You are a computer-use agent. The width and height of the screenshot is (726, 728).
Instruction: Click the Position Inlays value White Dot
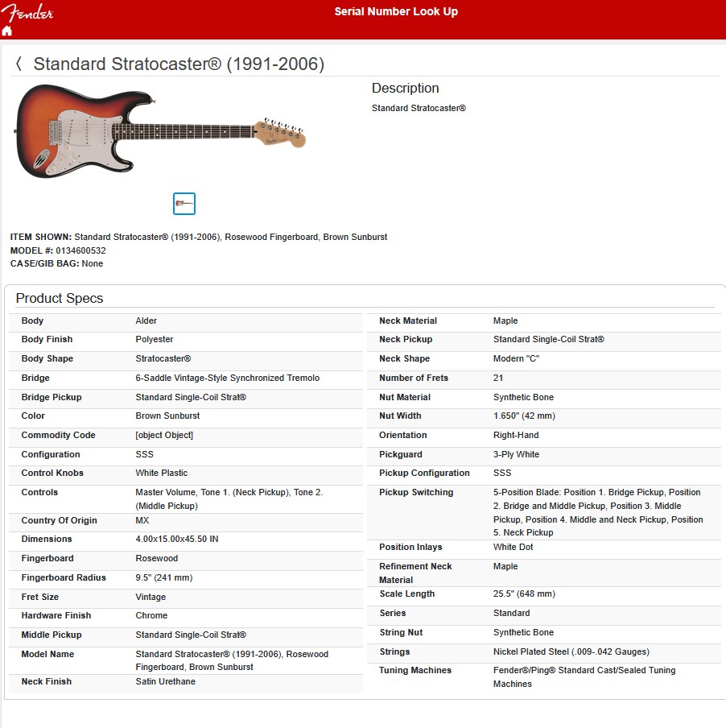pyautogui.click(x=513, y=547)
